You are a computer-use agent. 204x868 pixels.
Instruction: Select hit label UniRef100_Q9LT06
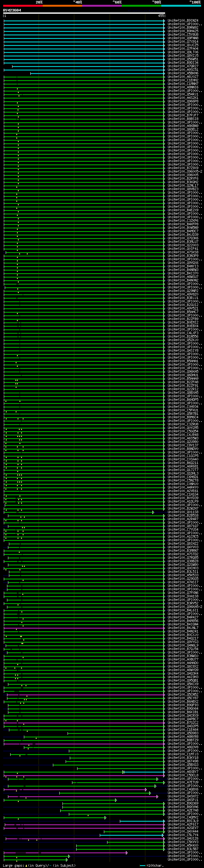point(183,52)
